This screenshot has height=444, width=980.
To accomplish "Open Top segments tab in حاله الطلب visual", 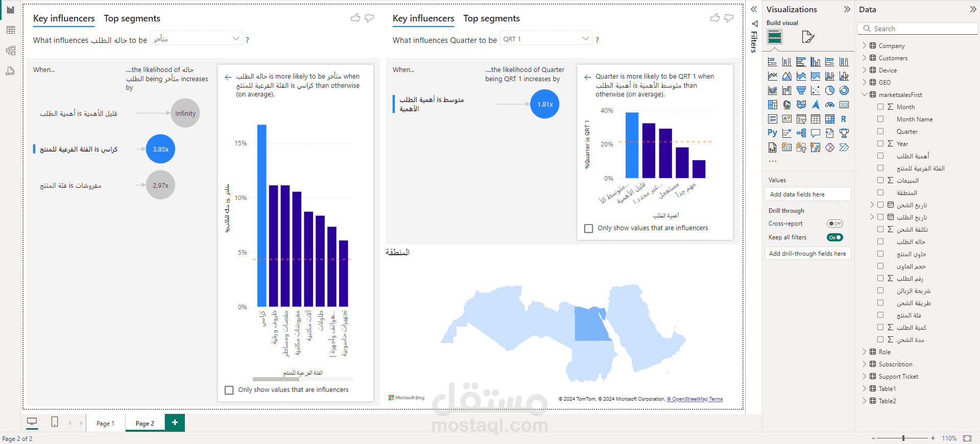I will click(x=132, y=18).
